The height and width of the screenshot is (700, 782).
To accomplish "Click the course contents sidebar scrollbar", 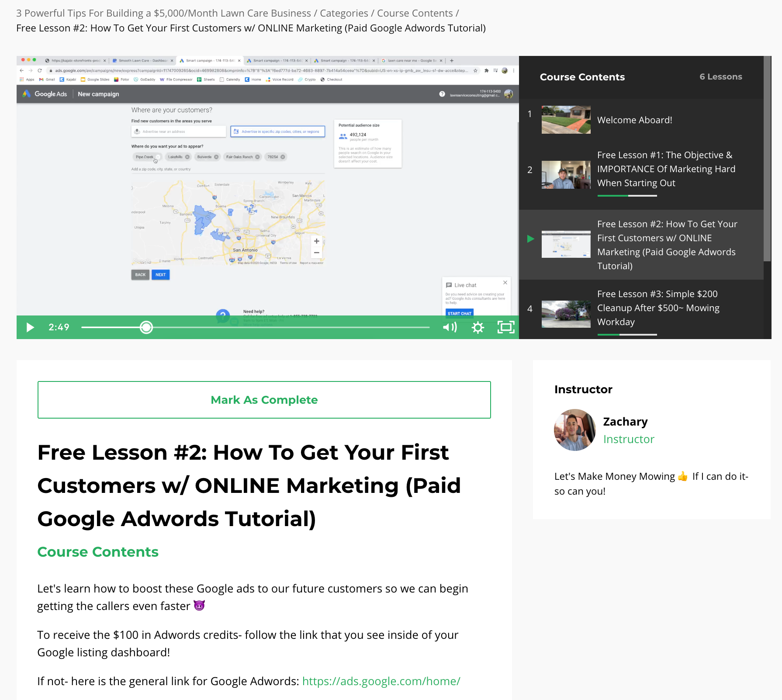I will pyautogui.click(x=767, y=159).
